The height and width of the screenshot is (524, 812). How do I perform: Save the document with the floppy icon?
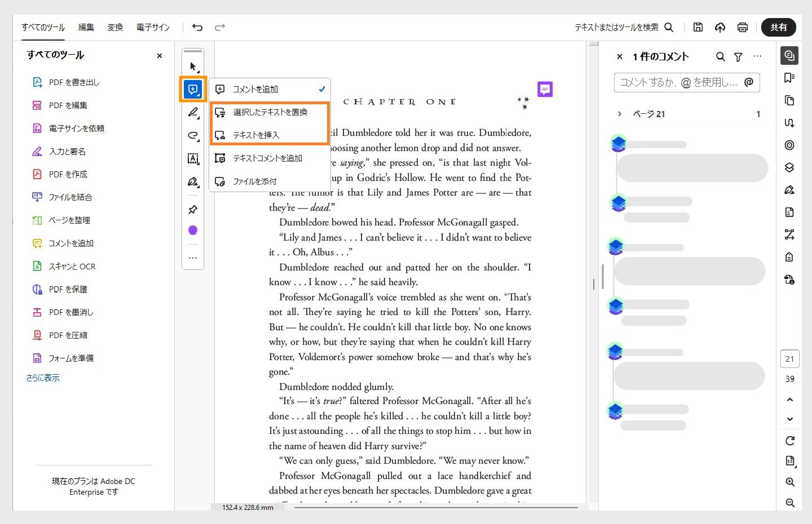pos(698,27)
